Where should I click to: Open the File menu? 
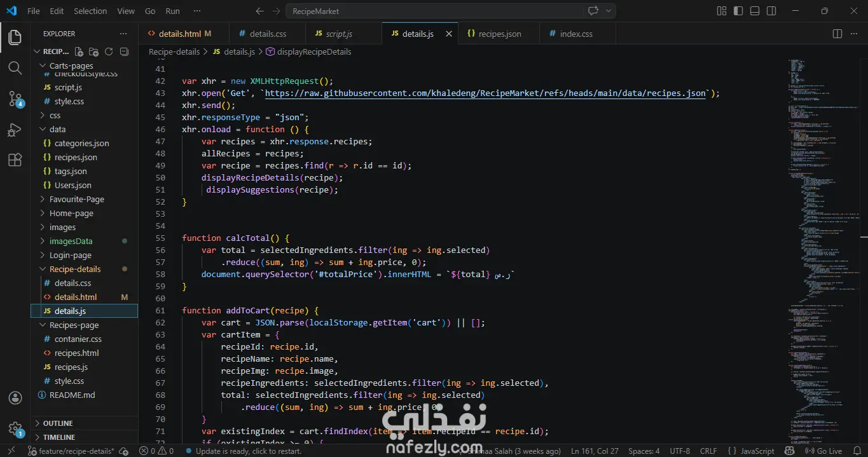pos(33,11)
